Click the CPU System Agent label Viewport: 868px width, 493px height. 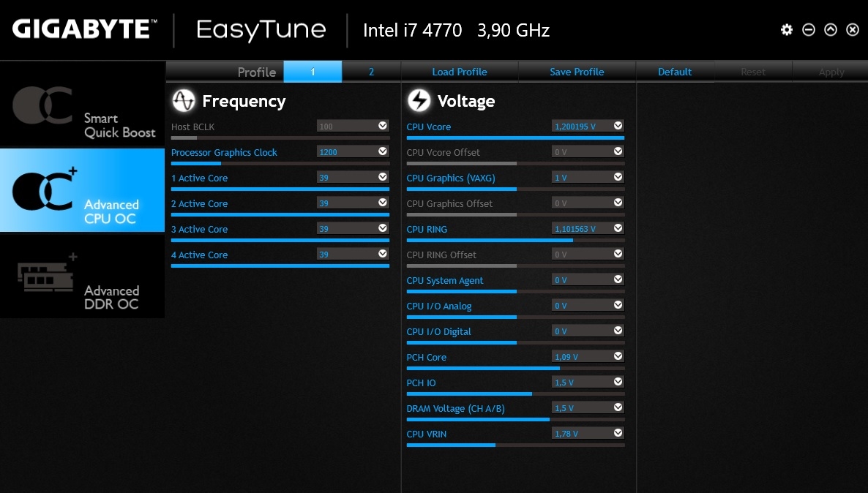click(x=444, y=281)
